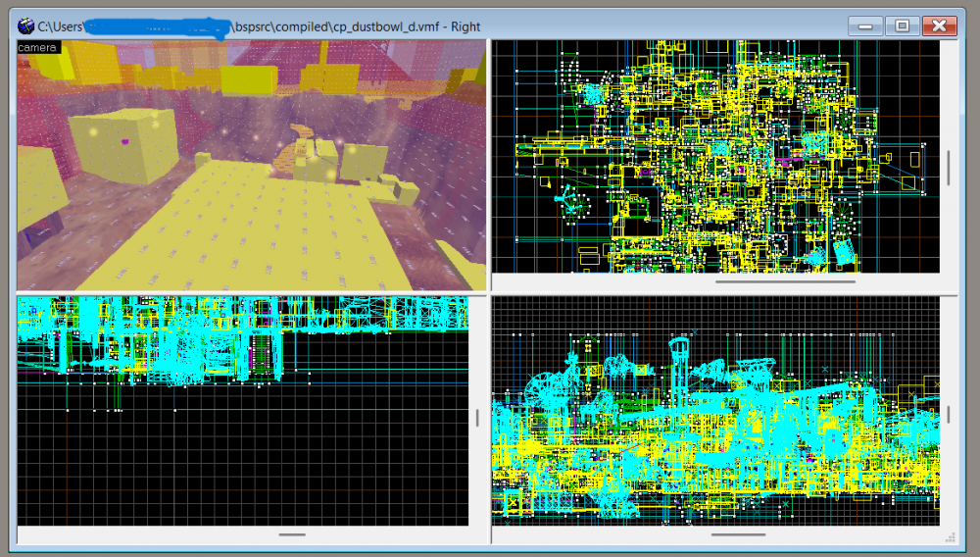Click the horizontal scrollbar thumb under bottom-left viewport
The height and width of the screenshot is (557, 980).
[x=292, y=534]
